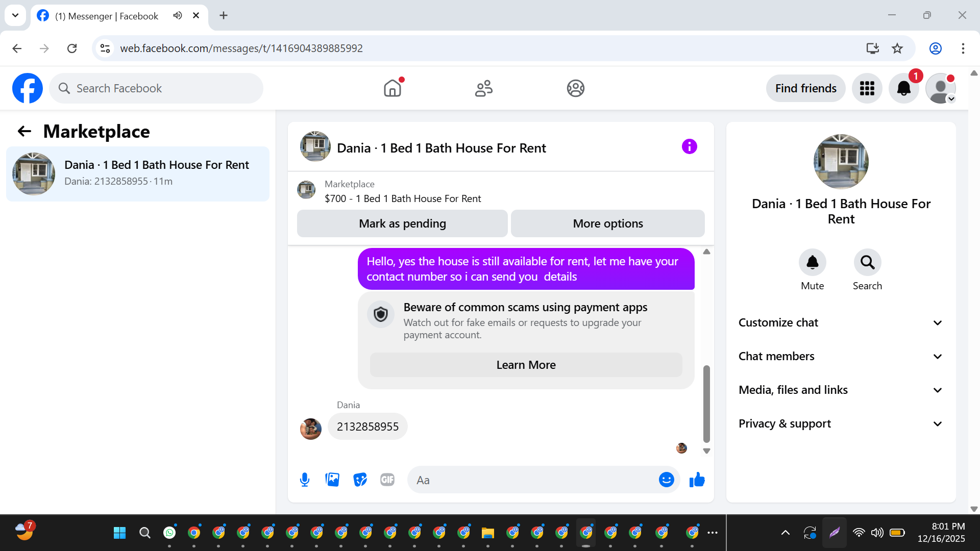Expand Media, files and links section
Screen dimensions: 980x551
click(841, 390)
